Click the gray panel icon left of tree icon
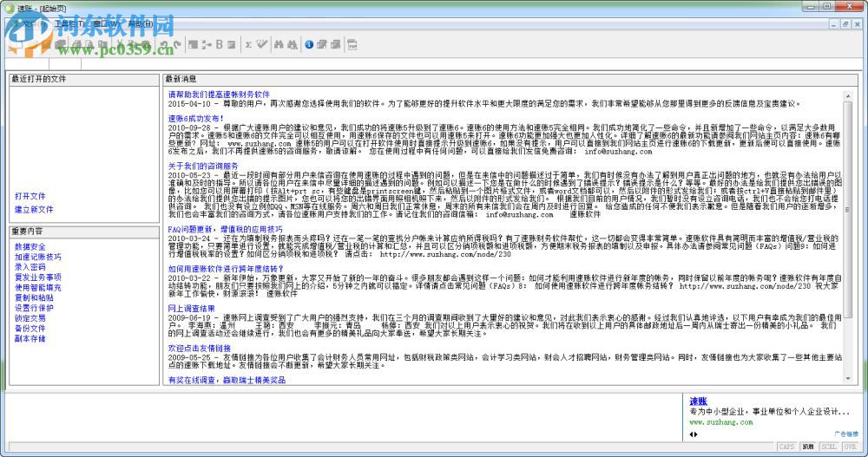 coord(194,45)
